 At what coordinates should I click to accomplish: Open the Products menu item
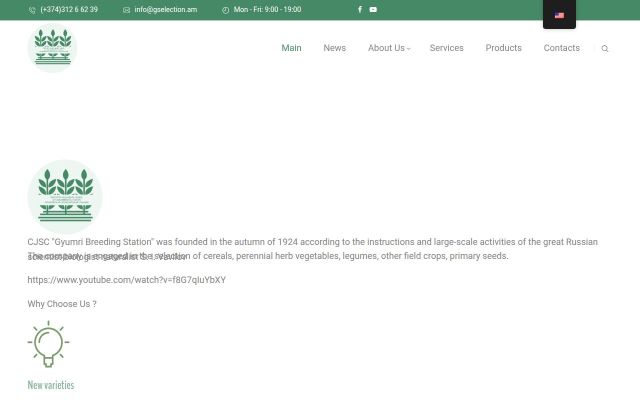pos(504,48)
